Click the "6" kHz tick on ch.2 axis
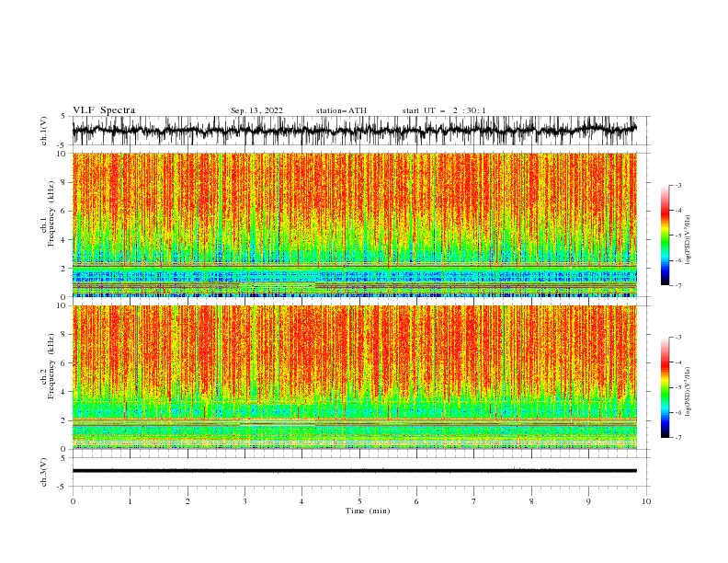This screenshot has width=728, height=563. point(64,363)
